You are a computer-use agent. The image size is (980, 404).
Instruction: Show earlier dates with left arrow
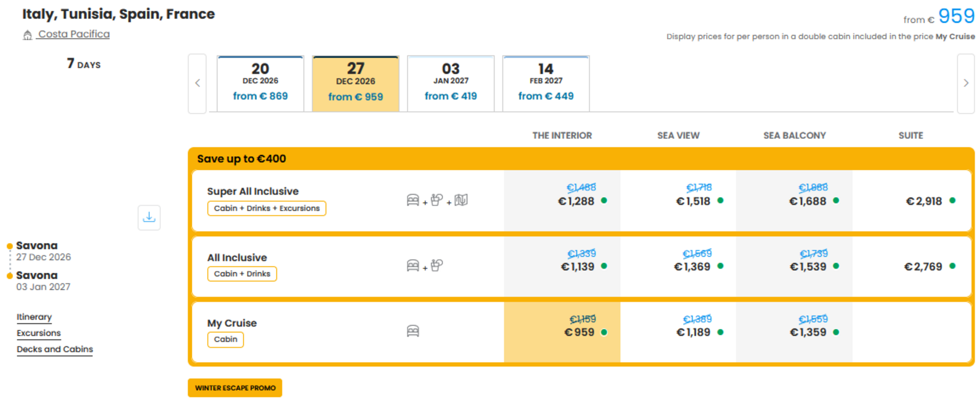point(197,83)
